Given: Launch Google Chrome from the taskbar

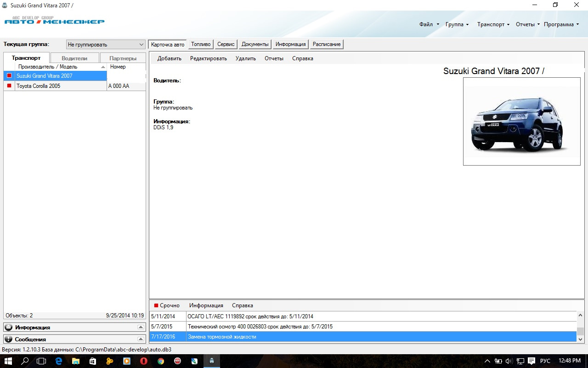Looking at the screenshot, I should [x=160, y=361].
